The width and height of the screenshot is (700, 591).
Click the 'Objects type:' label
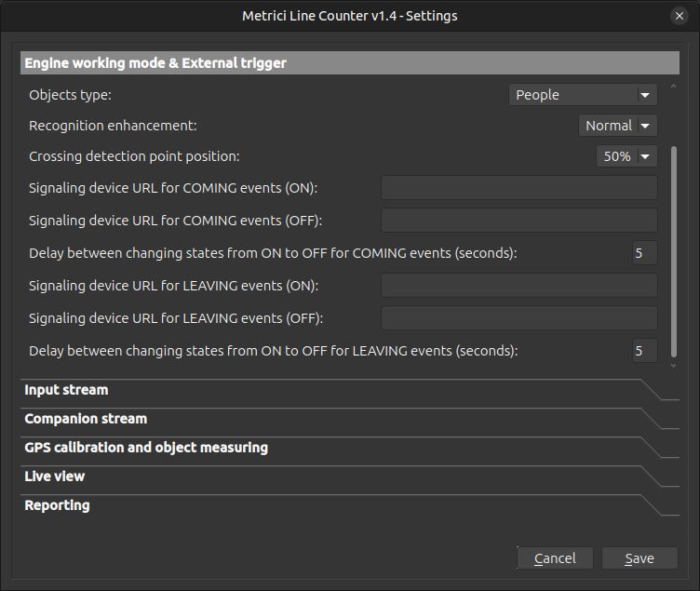(70, 95)
